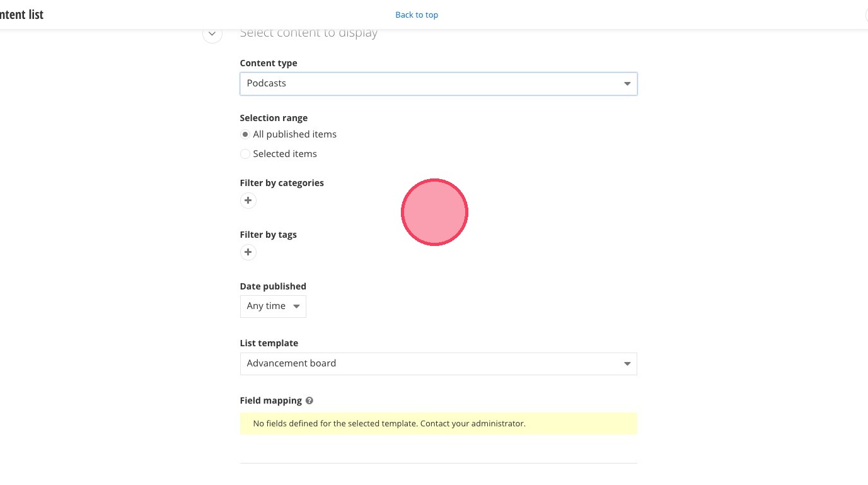Click the yellow no-fields-defined notice

[x=438, y=423]
